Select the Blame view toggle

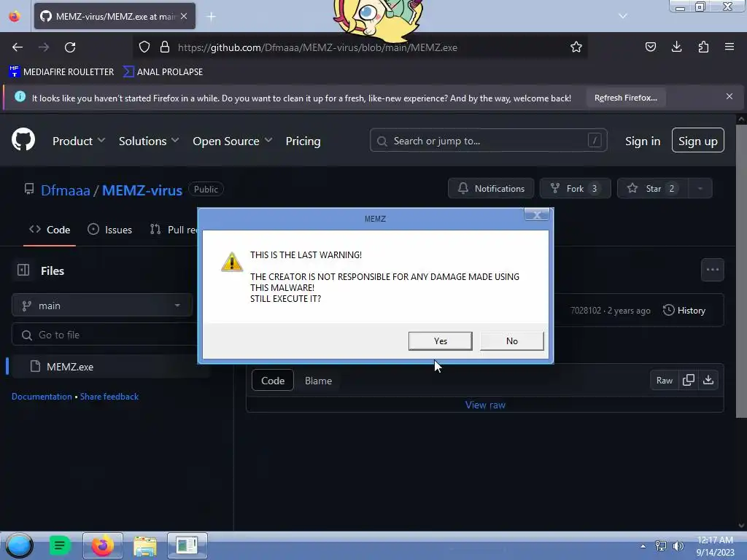pos(318,381)
